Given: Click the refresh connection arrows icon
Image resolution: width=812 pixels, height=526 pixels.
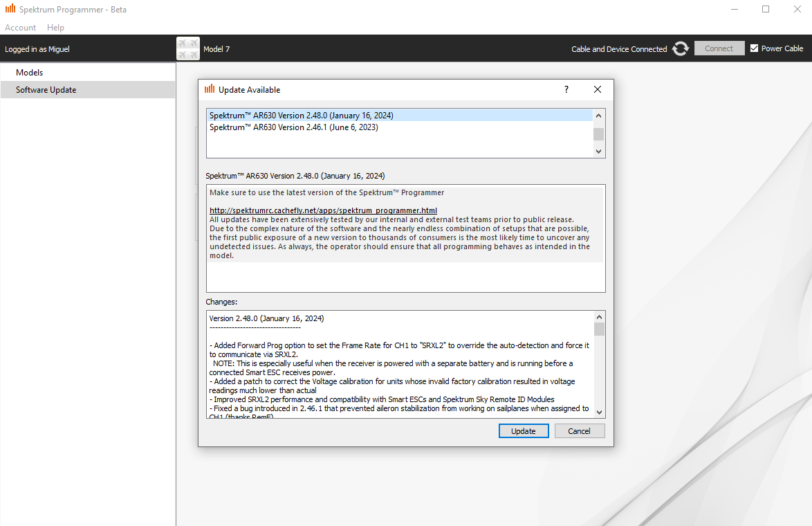Looking at the screenshot, I should click(681, 48).
